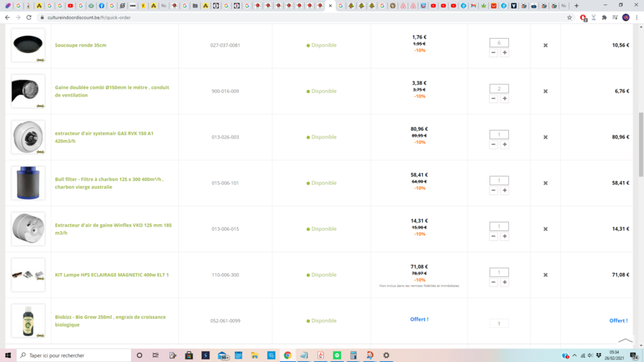Click the scroll-to-top chevron arrow
This screenshot has width=644, height=362.
(x=625, y=340)
